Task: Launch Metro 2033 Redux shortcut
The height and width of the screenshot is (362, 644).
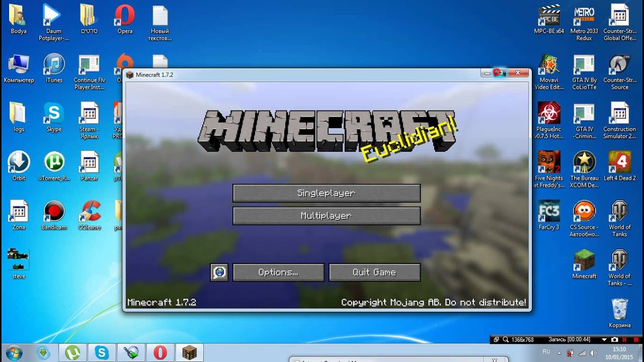Action: click(x=584, y=23)
